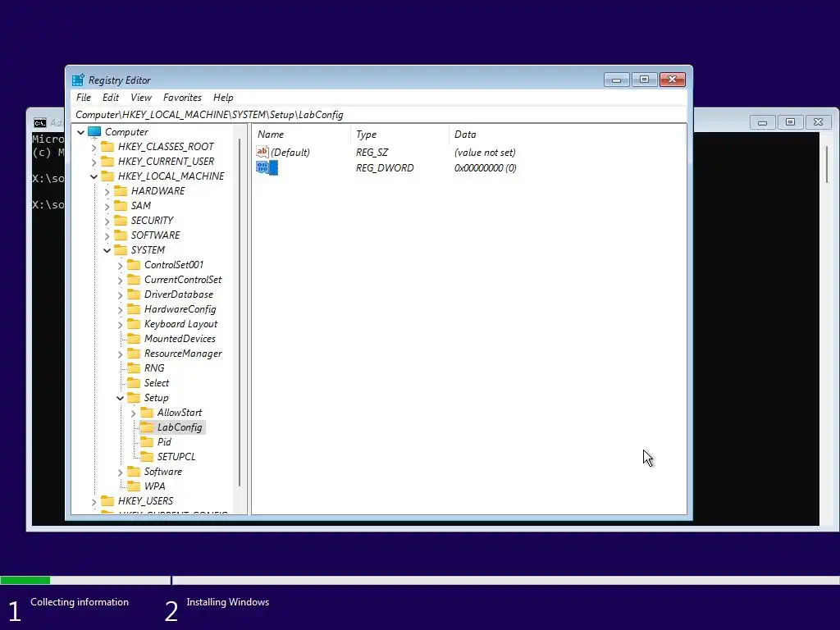Image resolution: width=840 pixels, height=630 pixels.
Task: Collapse the Setup key arrow
Action: (120, 398)
